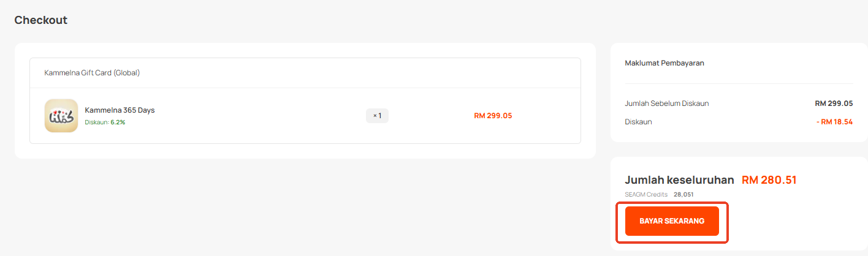Click the Jumlah Sebelum Diskaun label
Viewport: 868px width, 256px height.
tap(666, 104)
